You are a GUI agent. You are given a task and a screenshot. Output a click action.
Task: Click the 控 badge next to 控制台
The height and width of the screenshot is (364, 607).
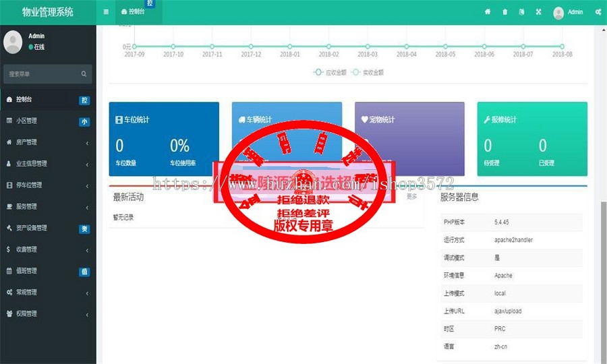click(84, 100)
